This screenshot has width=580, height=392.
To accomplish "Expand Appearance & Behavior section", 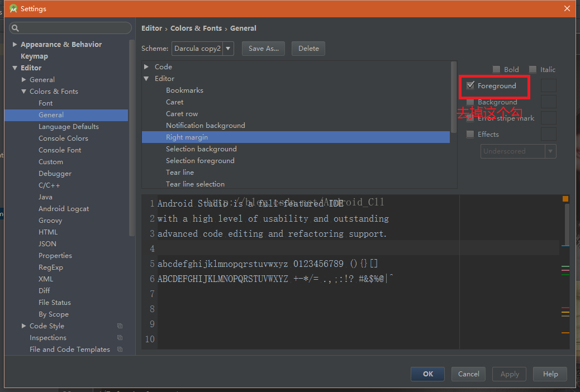I will click(15, 44).
